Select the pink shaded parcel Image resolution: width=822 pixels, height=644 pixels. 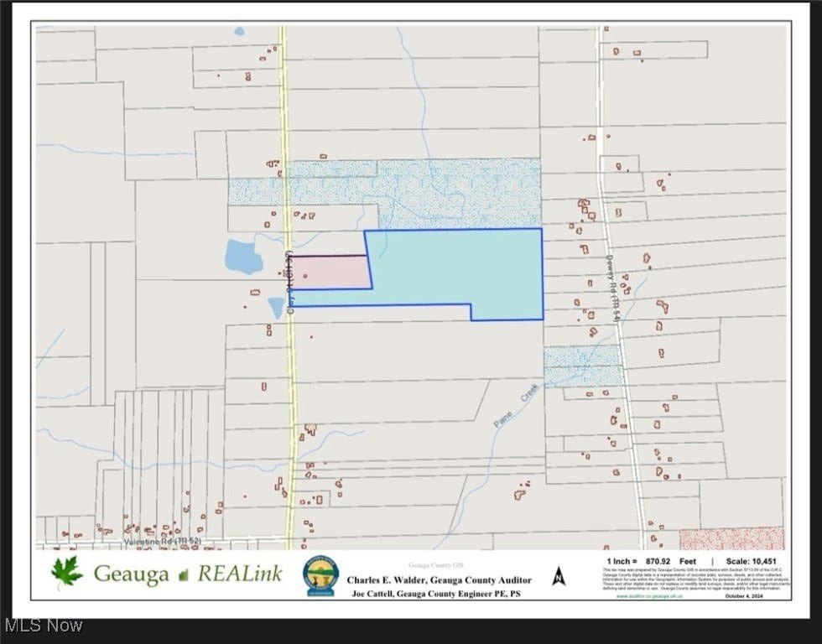(x=329, y=272)
